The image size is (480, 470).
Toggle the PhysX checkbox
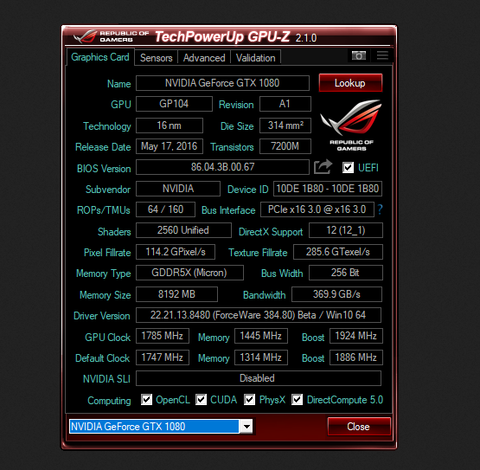249,399
